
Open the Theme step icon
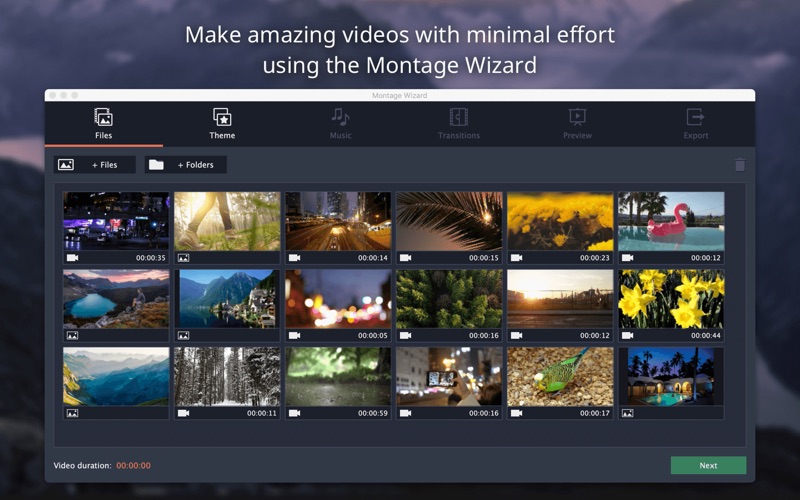click(222, 117)
